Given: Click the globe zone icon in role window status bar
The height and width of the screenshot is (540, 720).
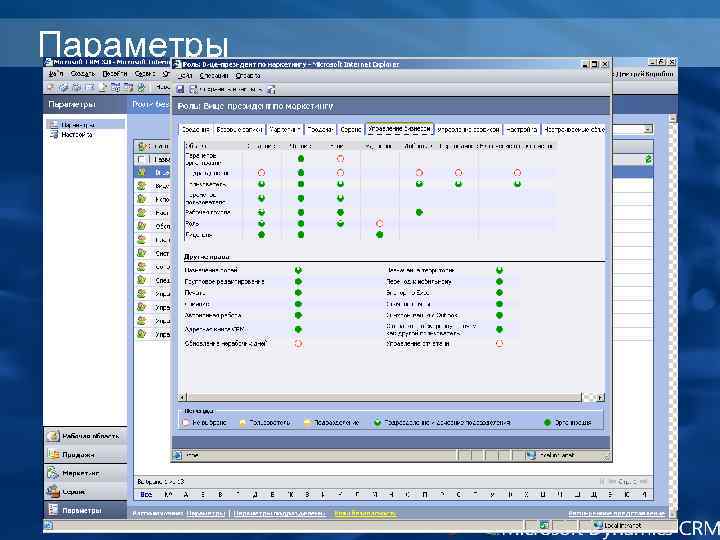Looking at the screenshot, I should (531, 455).
